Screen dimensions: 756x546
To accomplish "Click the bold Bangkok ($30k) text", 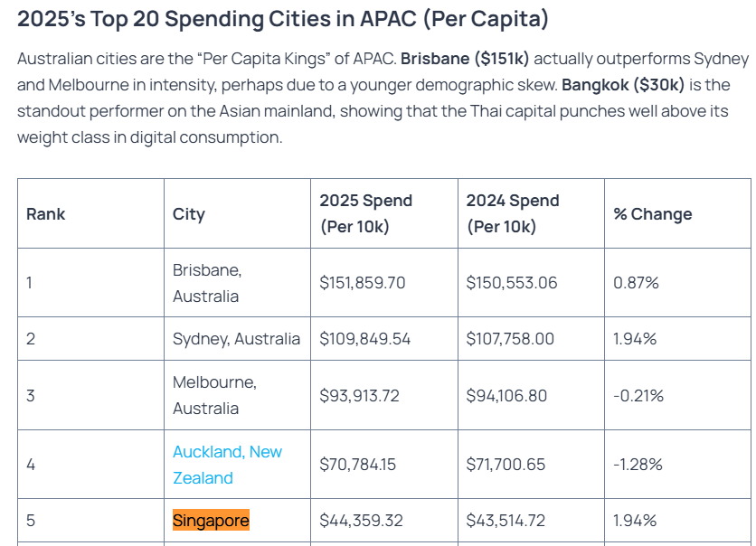I will click(623, 85).
